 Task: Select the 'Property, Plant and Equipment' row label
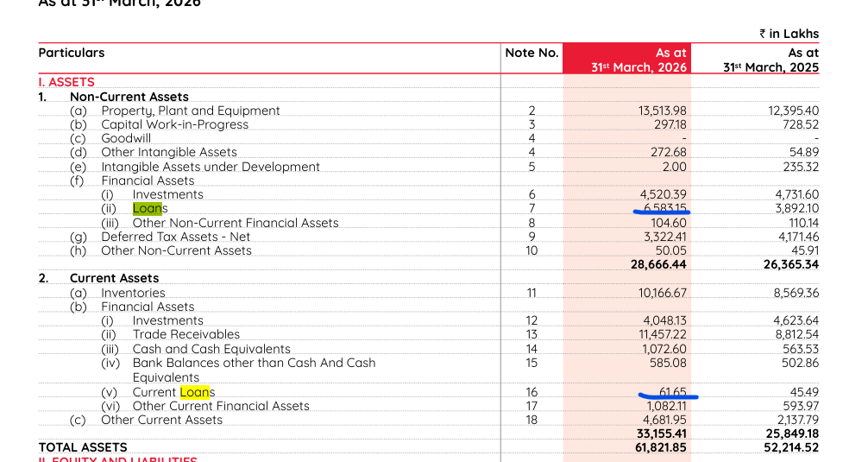[191, 111]
